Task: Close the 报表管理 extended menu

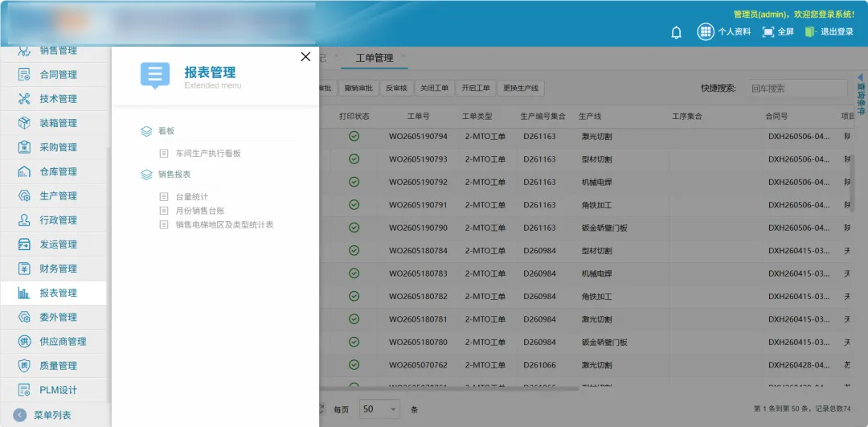Action: coord(305,56)
